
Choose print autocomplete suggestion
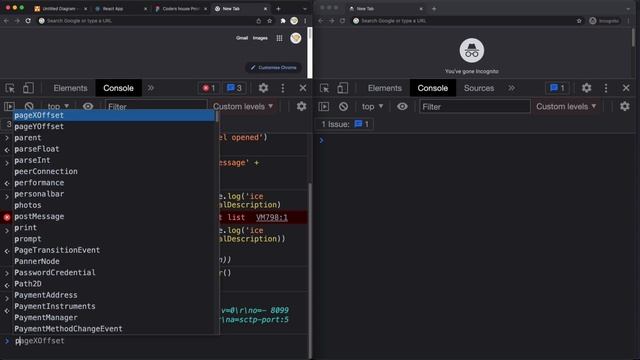point(114,228)
